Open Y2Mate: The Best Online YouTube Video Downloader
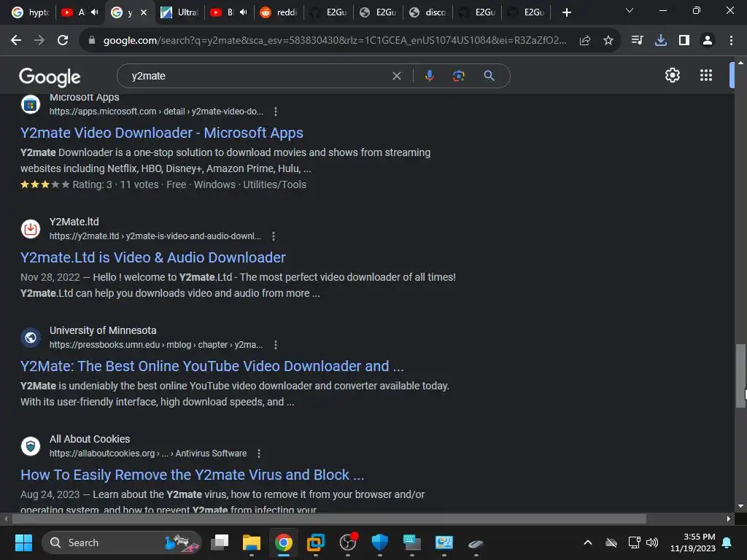Screen dimensions: 747x560 pyautogui.click(x=212, y=366)
